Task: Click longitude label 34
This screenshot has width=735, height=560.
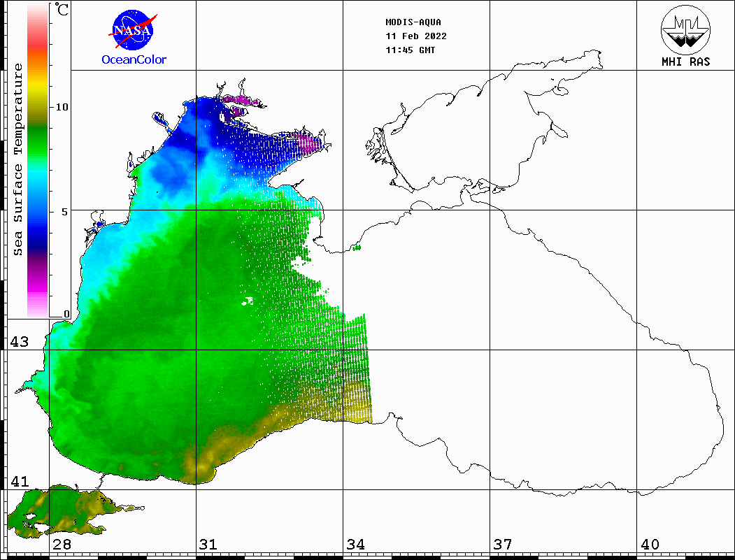Action: click(x=355, y=544)
